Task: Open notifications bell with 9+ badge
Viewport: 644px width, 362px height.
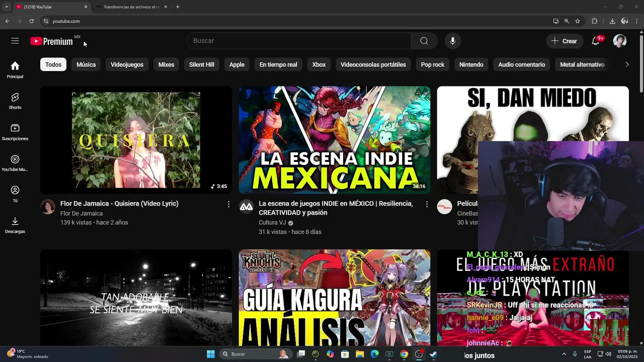Action: 596,41
